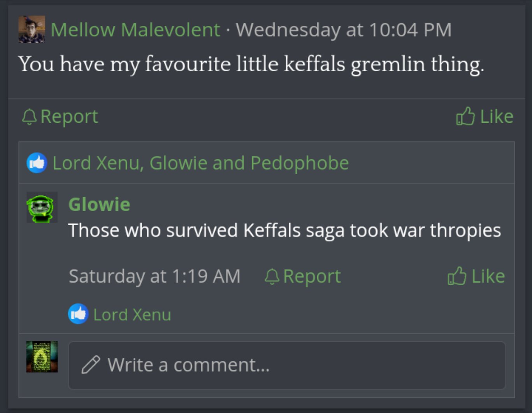Open Mellow Malevolent's profile username link
Image resolution: width=532 pixels, height=413 pixels.
[x=135, y=30]
